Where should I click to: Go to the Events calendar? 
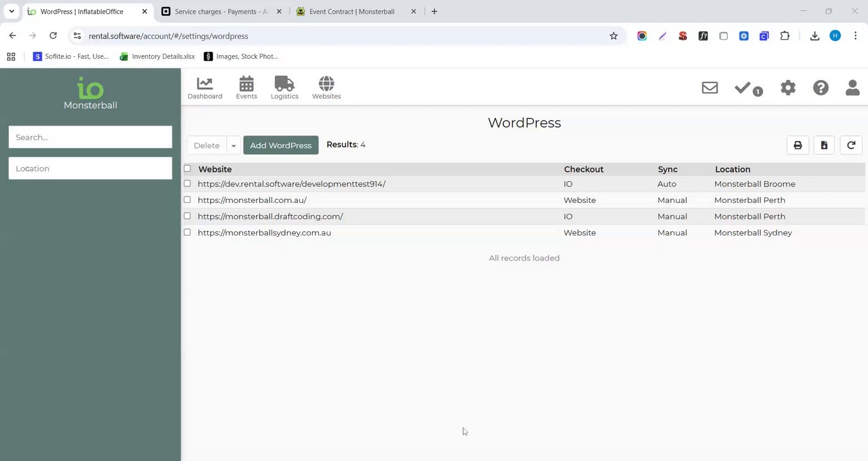click(247, 88)
